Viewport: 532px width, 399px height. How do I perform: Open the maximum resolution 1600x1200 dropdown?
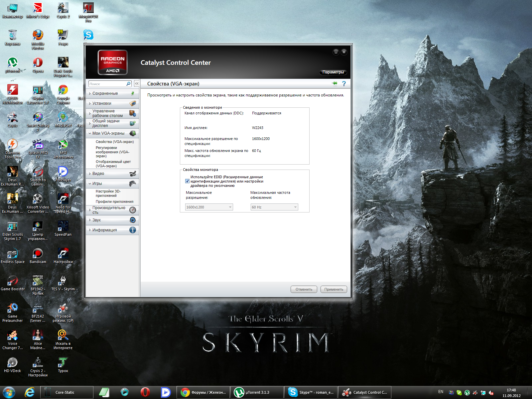(209, 207)
